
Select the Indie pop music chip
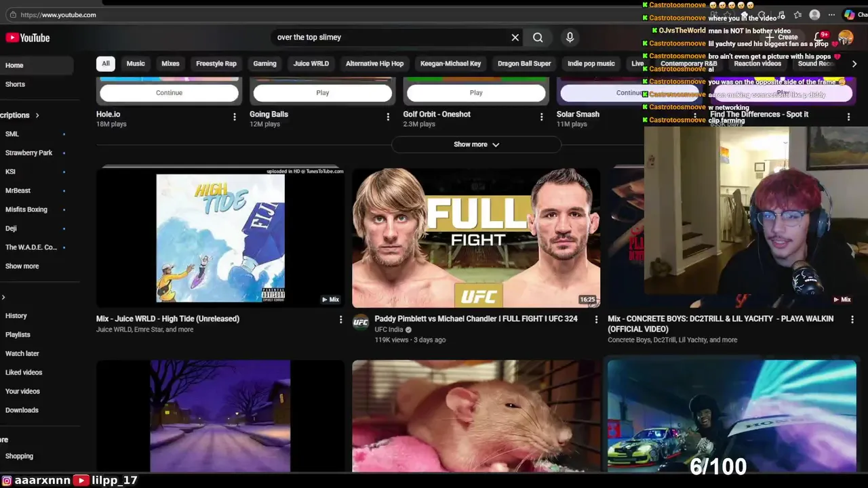(x=591, y=64)
